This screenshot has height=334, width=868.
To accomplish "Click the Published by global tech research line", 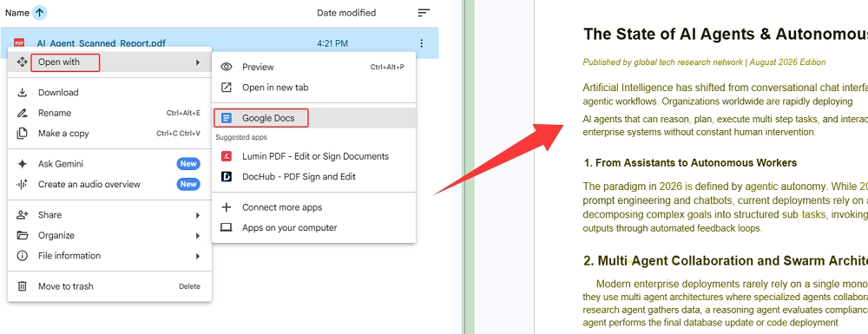I will [704, 62].
